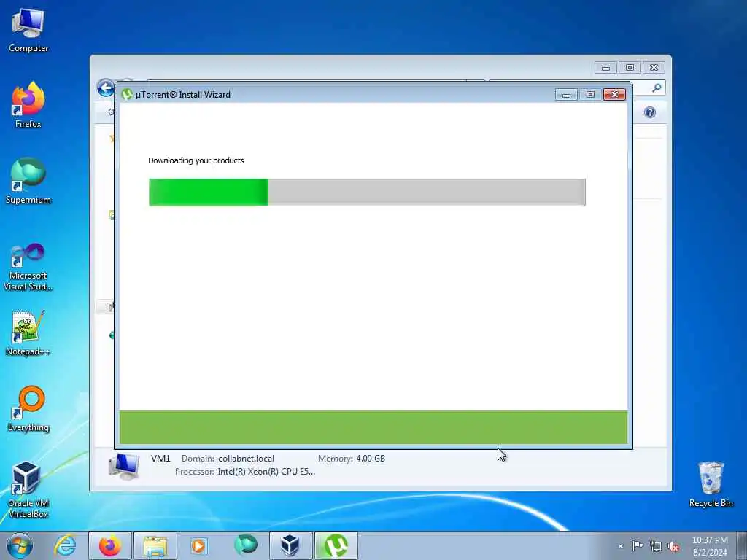Launch Internet Explorer from the taskbar
The width and height of the screenshot is (747, 560).
65,545
